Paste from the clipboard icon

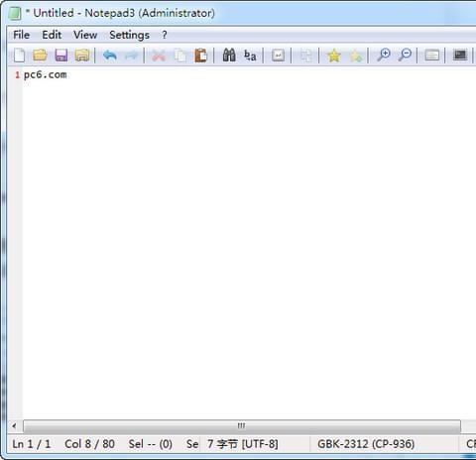coord(201,56)
